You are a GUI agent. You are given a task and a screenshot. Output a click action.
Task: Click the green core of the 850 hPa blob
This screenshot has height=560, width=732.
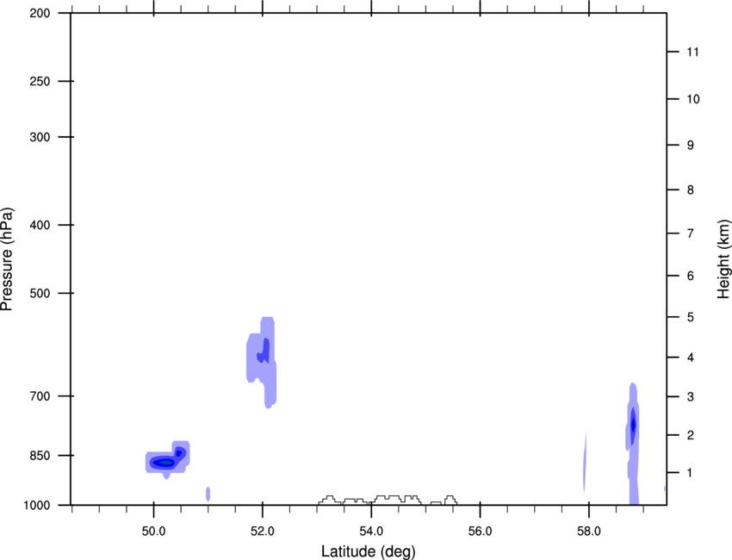[x=166, y=463]
